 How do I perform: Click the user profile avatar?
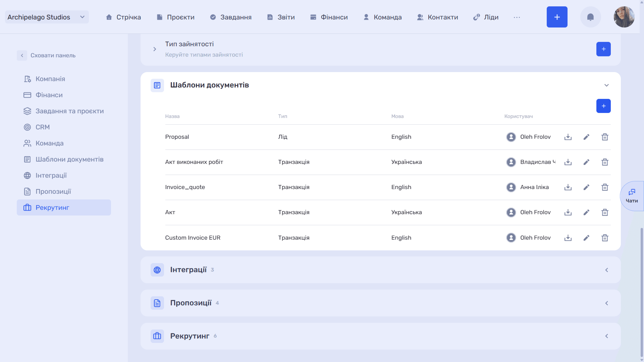pyautogui.click(x=624, y=17)
